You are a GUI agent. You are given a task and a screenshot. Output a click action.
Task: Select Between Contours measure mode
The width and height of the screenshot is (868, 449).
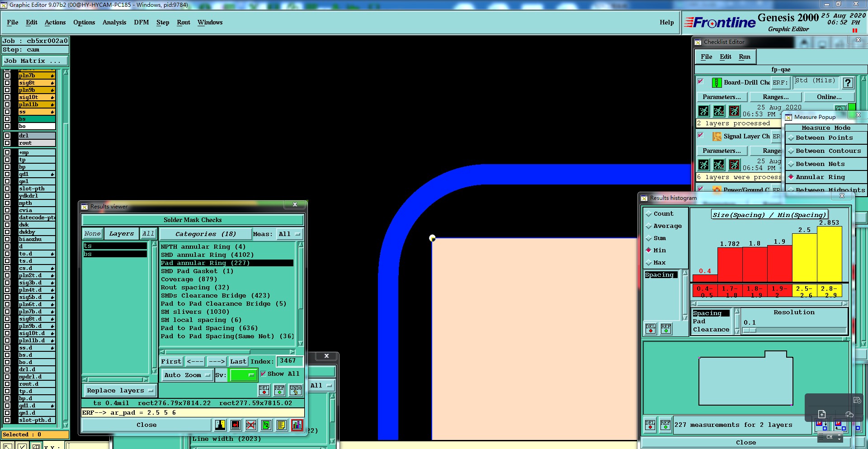(x=791, y=151)
